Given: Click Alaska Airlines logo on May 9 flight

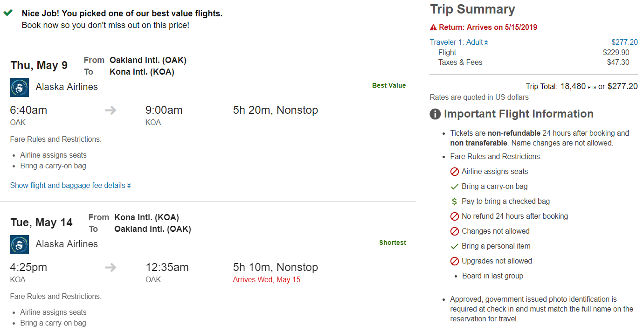Looking at the screenshot, I should coord(19,87).
